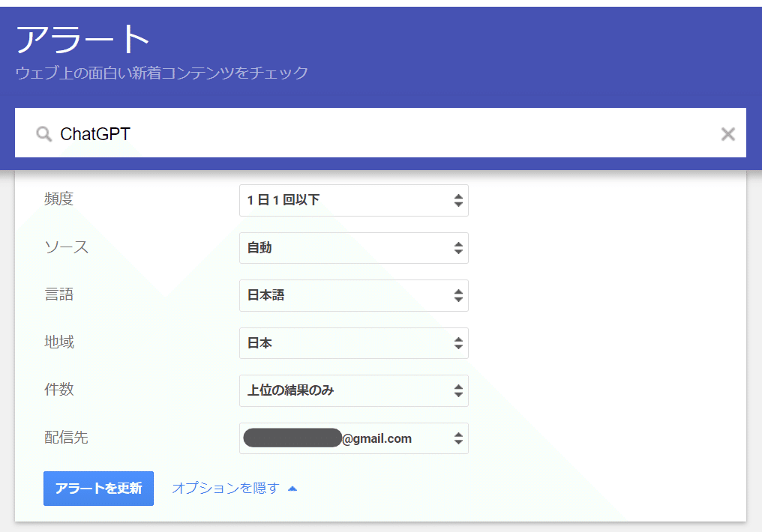This screenshot has height=532, width=762.
Task: Click the magnifier search icon
Action: point(43,134)
